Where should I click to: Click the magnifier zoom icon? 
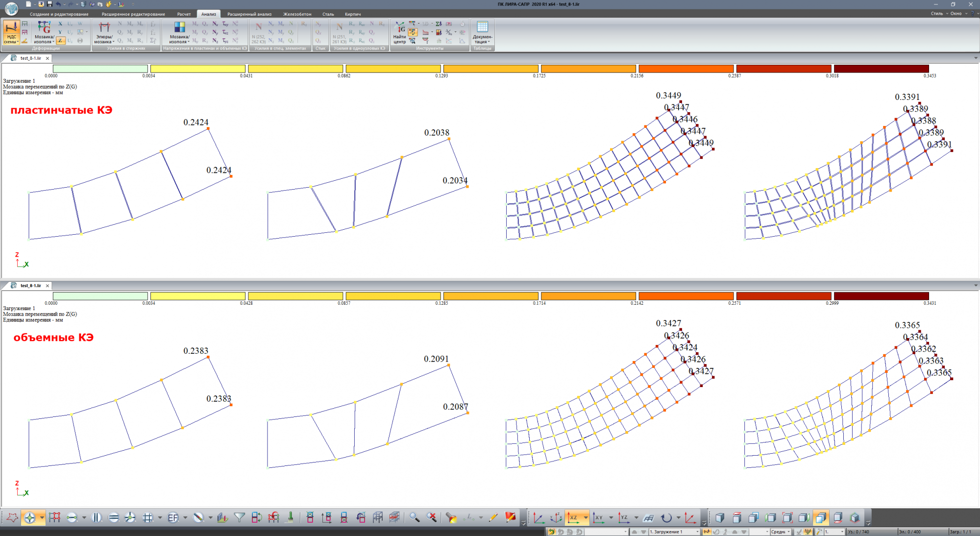click(x=415, y=517)
